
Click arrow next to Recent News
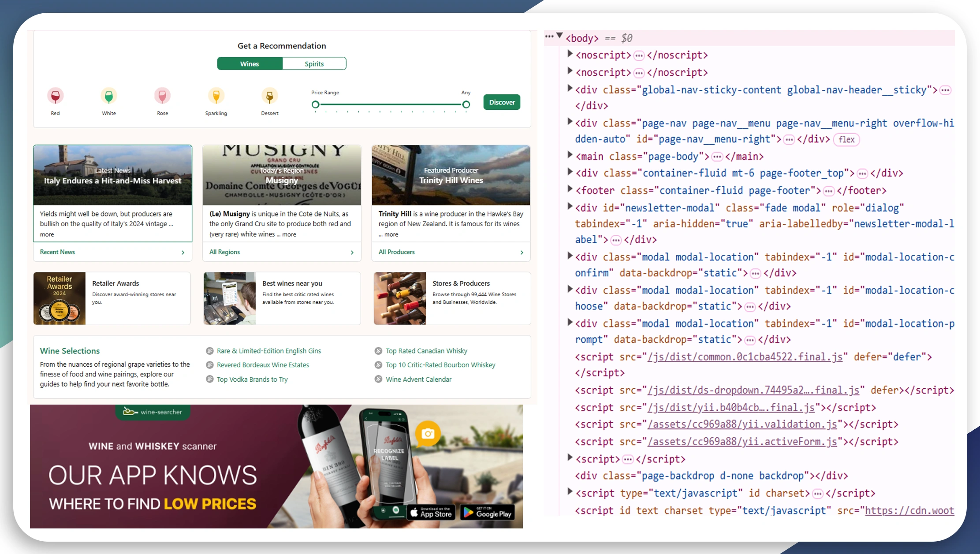pos(183,253)
